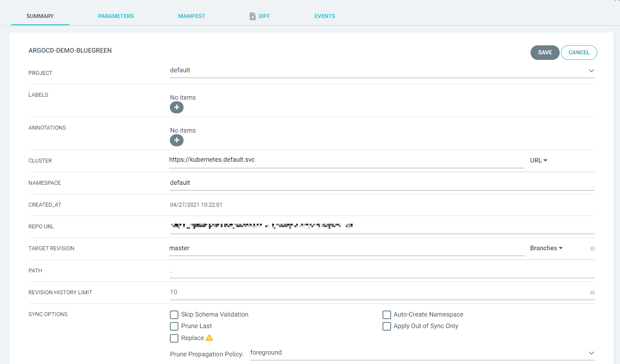Check the Replace sync option
The width and height of the screenshot is (620, 364).
174,338
